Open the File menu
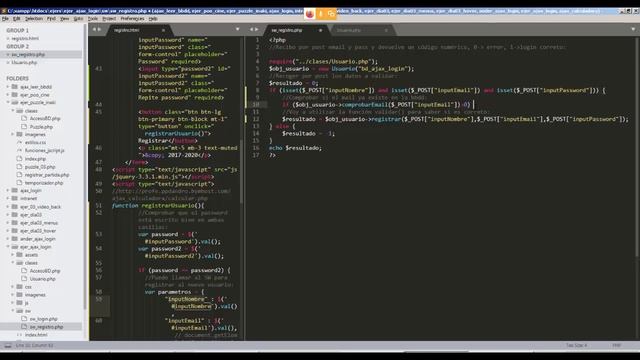 pyautogui.click(x=5, y=19)
